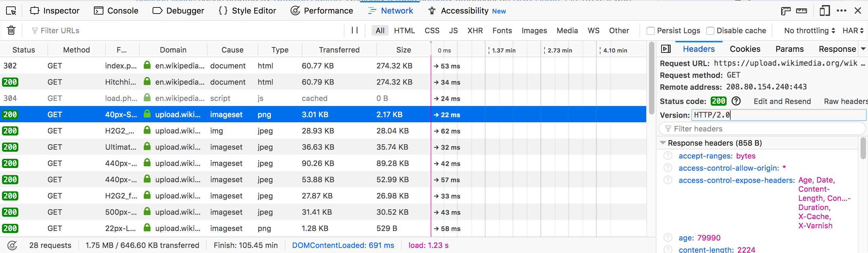Open responsive design mode icon
868x253 pixels.
[825, 11]
